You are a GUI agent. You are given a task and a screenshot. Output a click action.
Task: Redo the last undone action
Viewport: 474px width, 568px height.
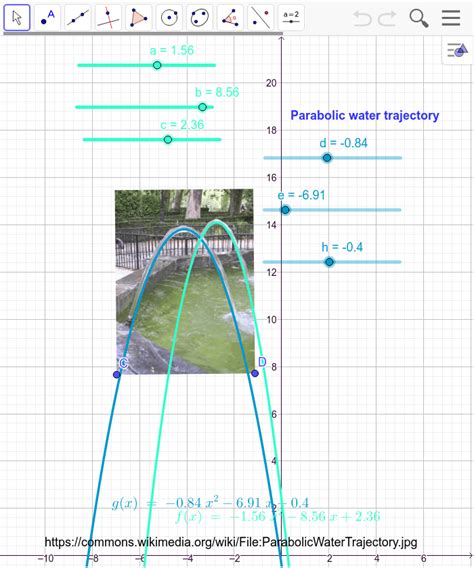[x=387, y=18]
